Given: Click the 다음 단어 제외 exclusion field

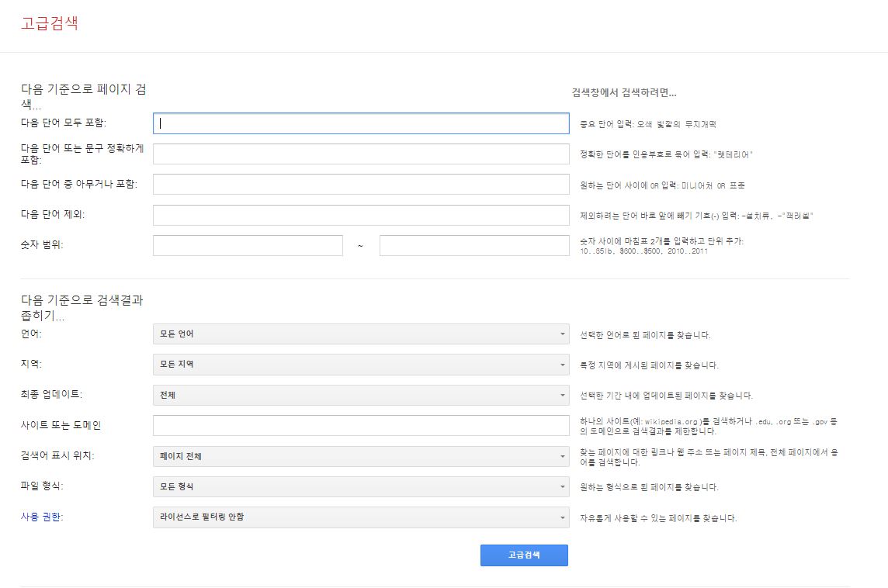Looking at the screenshot, I should pyautogui.click(x=361, y=215).
